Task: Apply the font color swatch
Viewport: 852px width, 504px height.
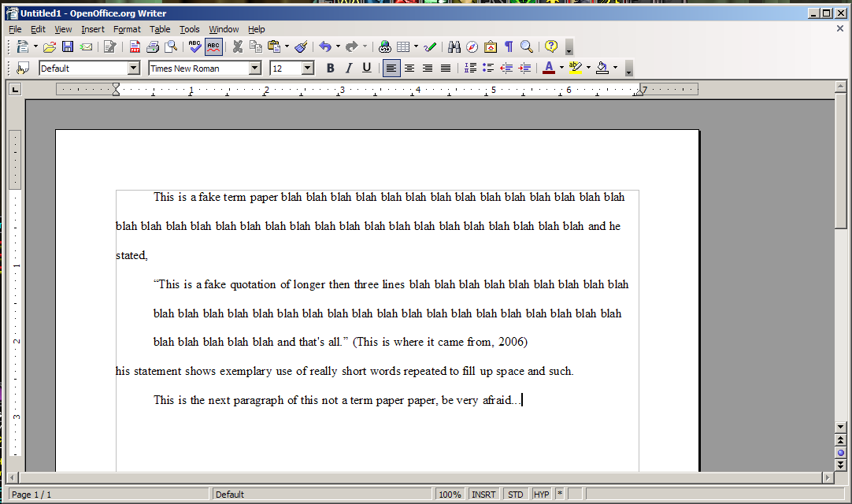Action: click(x=549, y=69)
